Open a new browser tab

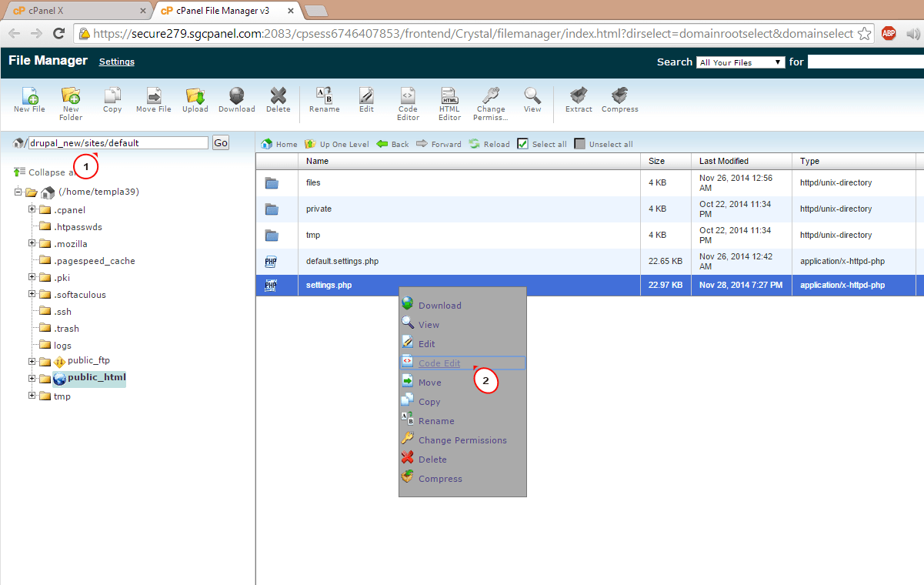coord(315,11)
